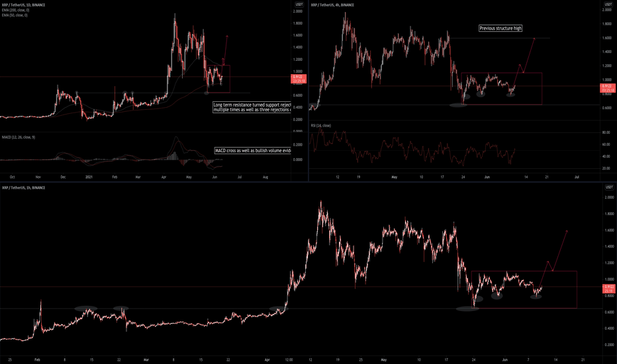
Task: Click the RSI (14, close) indicator label
Action: click(x=320, y=126)
